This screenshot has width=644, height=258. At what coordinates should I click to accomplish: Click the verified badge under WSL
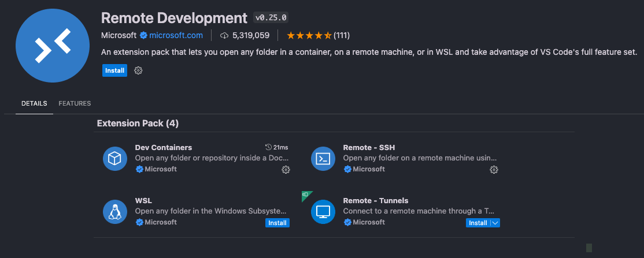(x=139, y=222)
